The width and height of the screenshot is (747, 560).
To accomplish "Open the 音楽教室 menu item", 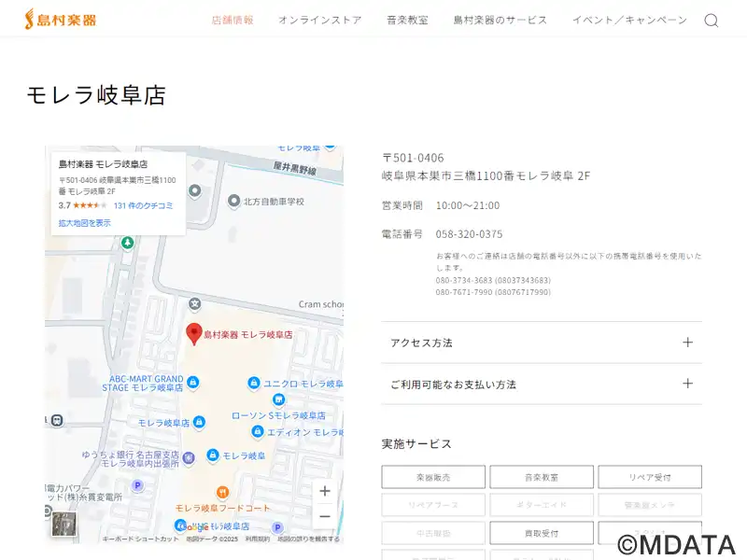I will [407, 20].
